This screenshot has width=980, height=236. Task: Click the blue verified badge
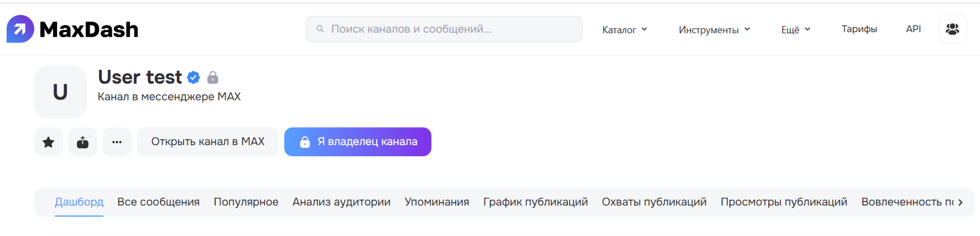[194, 78]
